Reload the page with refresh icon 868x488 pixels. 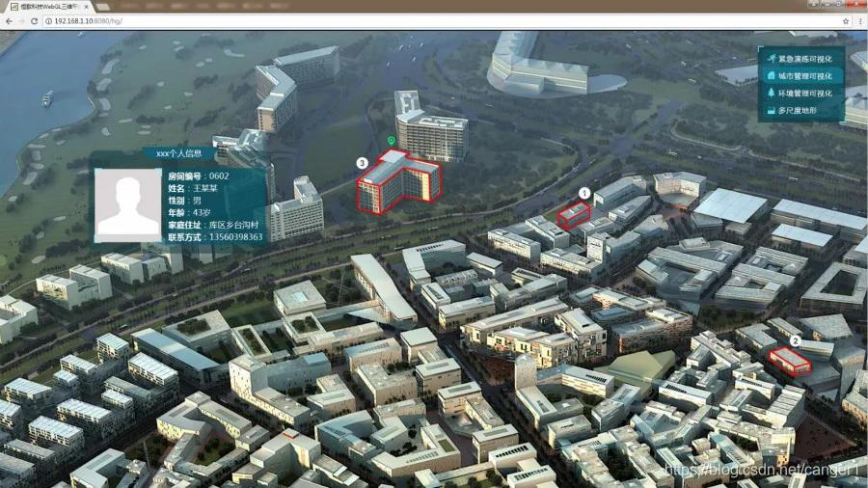pyautogui.click(x=35, y=21)
